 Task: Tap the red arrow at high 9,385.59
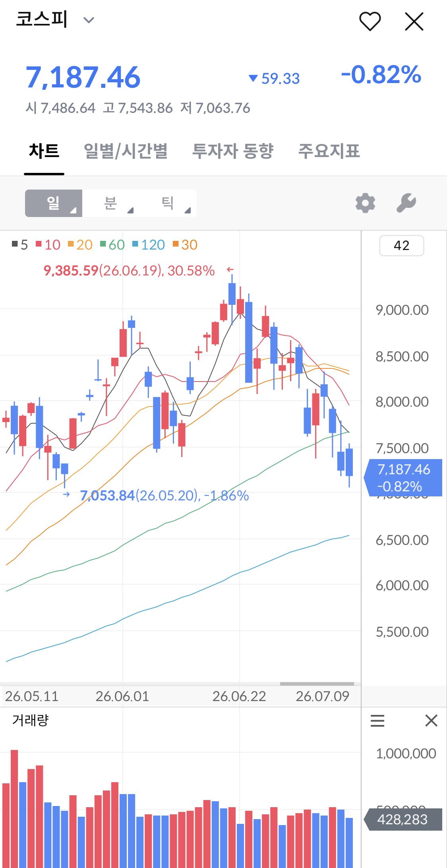point(230,269)
